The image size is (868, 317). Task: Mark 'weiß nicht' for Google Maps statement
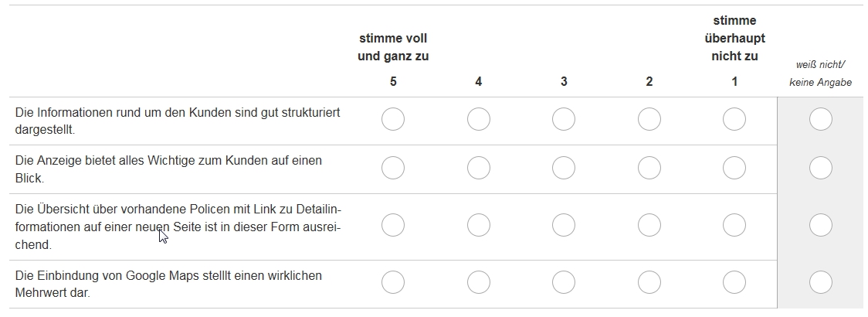(820, 283)
